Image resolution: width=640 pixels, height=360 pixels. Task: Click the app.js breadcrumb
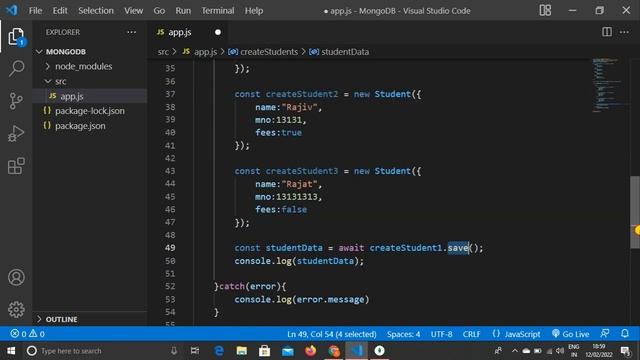pyautogui.click(x=205, y=52)
